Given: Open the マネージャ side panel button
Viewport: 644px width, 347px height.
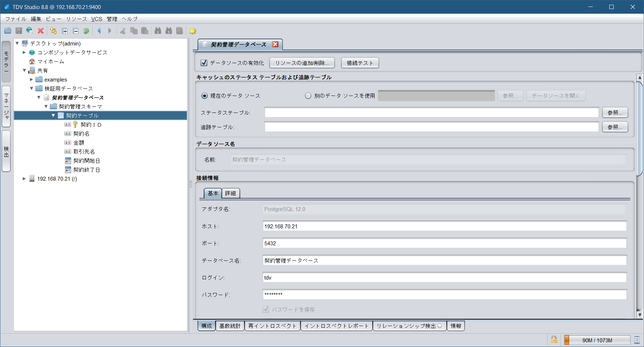Looking at the screenshot, I should [6, 106].
